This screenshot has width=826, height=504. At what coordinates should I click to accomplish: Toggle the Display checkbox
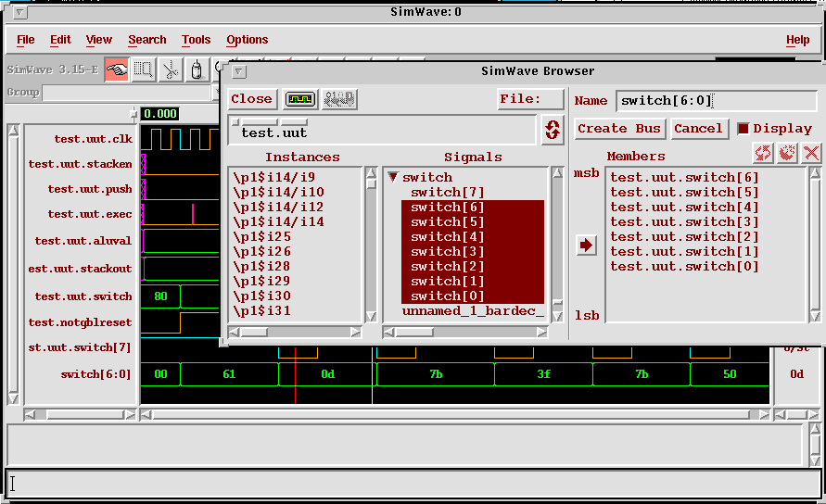click(x=743, y=129)
